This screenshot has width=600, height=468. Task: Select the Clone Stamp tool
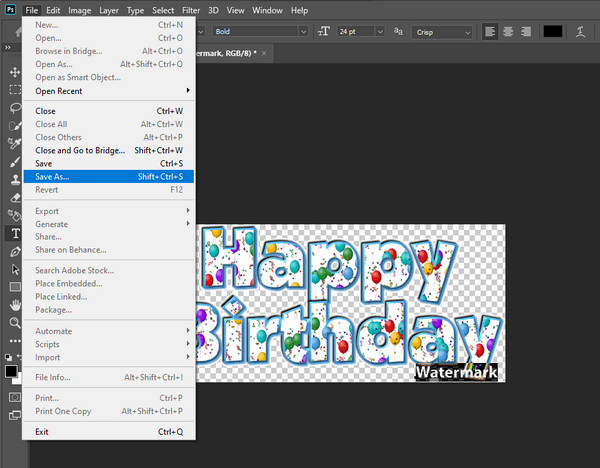click(15, 179)
